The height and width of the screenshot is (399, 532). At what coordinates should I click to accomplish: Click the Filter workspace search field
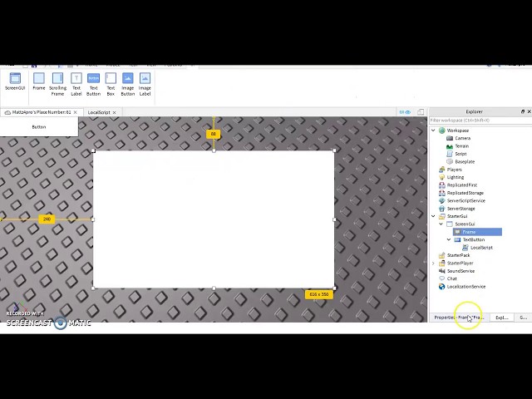[480, 121]
